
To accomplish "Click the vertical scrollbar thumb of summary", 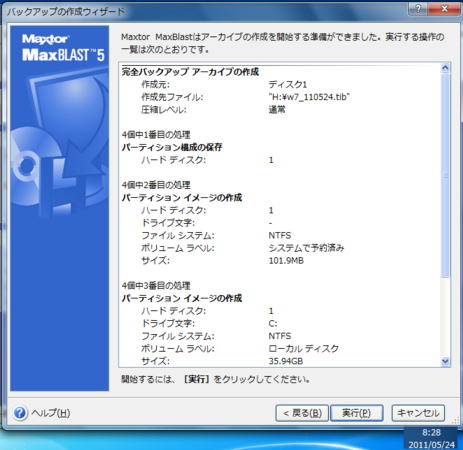I will (445, 176).
